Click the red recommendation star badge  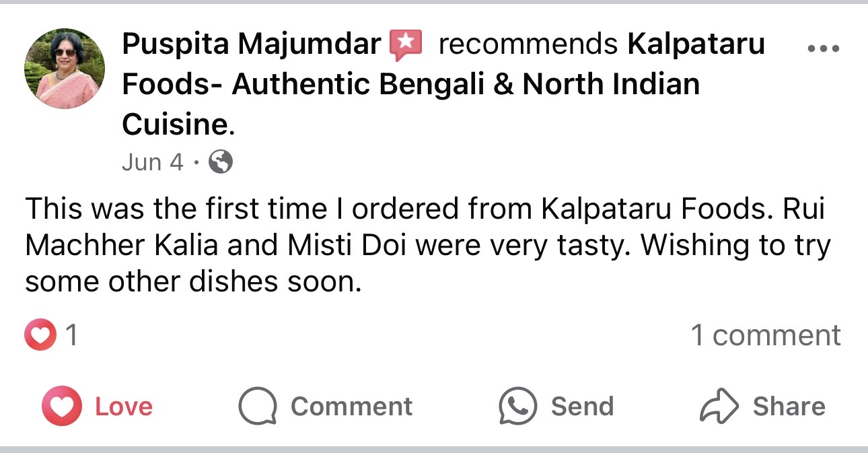tap(406, 46)
